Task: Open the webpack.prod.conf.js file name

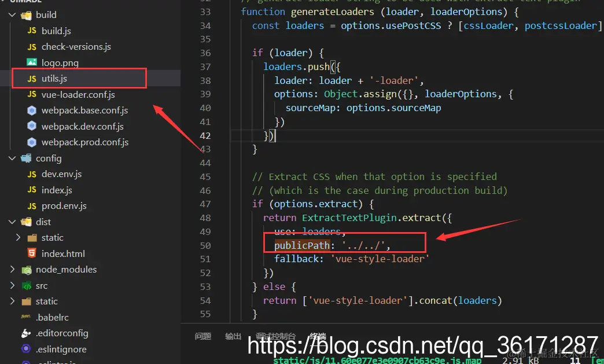Action: coord(85,142)
